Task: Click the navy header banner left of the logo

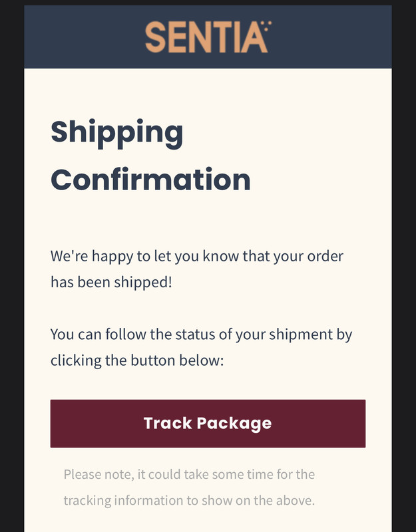Action: click(x=85, y=37)
